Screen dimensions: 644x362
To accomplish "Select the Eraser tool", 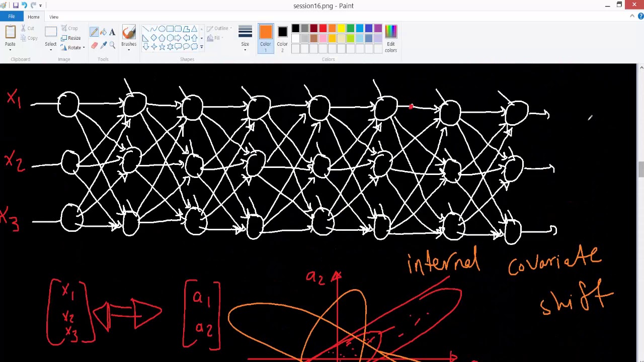I will tap(94, 45).
